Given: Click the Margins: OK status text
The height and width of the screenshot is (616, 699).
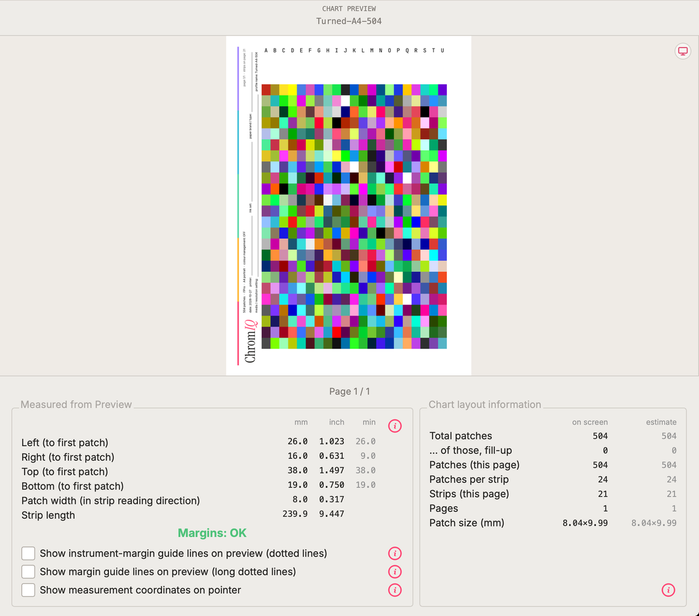Looking at the screenshot, I should click(x=212, y=533).
